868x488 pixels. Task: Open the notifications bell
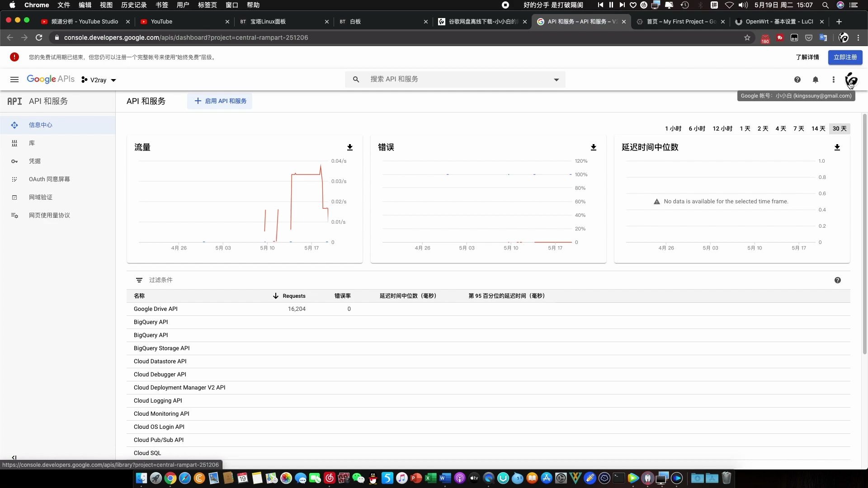[816, 80]
